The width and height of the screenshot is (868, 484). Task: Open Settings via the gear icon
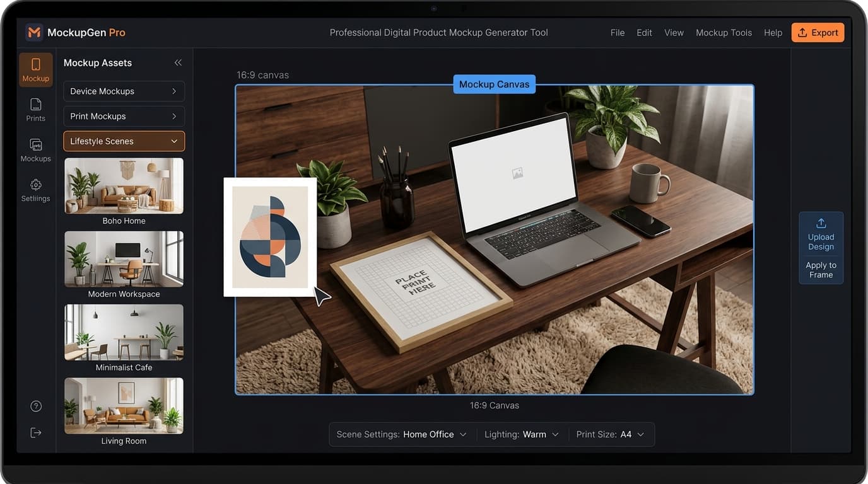tap(35, 188)
